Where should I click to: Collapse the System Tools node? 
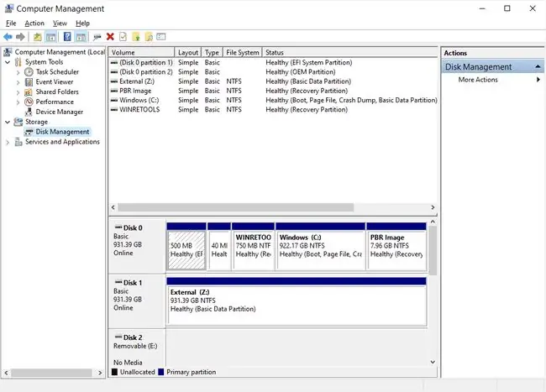click(x=8, y=62)
